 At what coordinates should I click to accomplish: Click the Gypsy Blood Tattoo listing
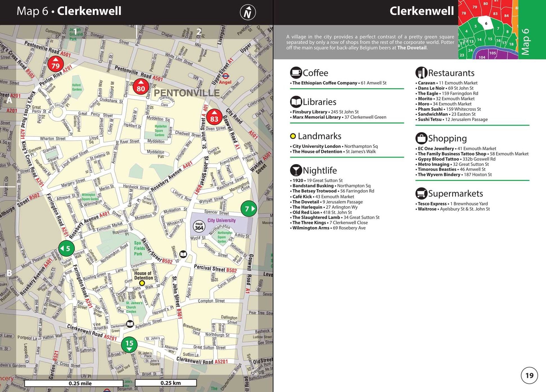(456, 159)
